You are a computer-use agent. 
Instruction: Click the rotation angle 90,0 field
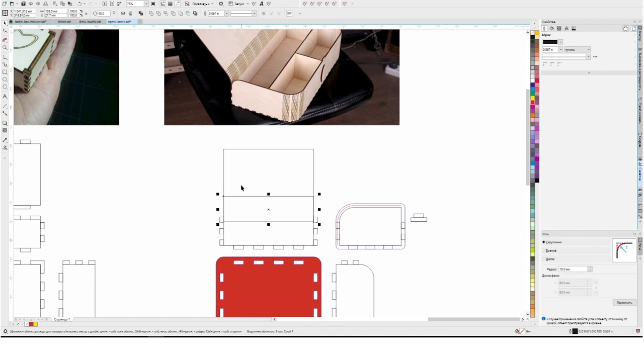tap(104, 14)
